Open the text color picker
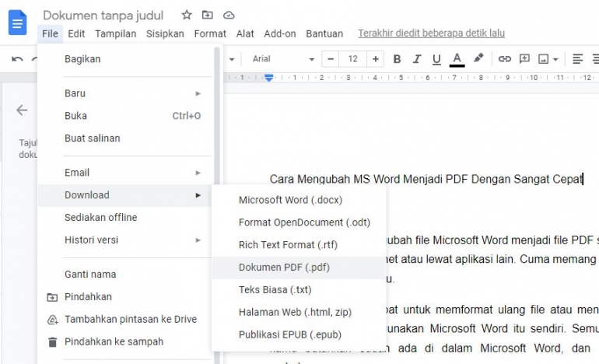 click(x=457, y=59)
